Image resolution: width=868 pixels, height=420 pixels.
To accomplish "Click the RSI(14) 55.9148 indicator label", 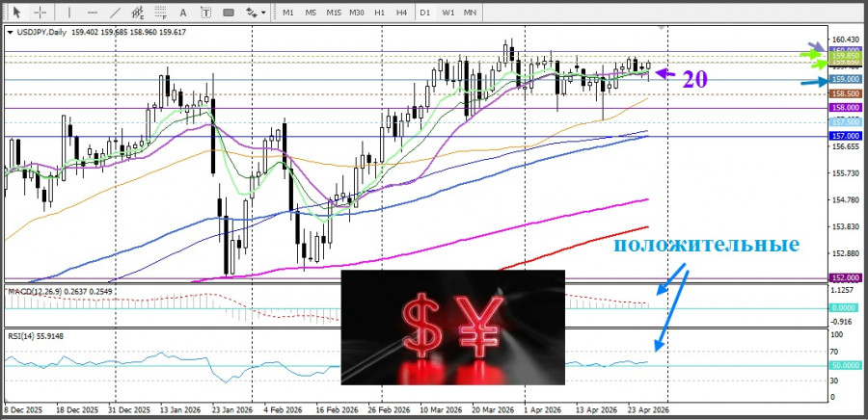I will (35, 335).
